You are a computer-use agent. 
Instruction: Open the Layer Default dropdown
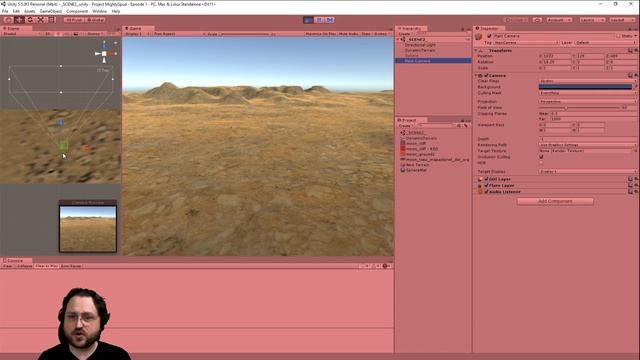pyautogui.click(x=605, y=42)
